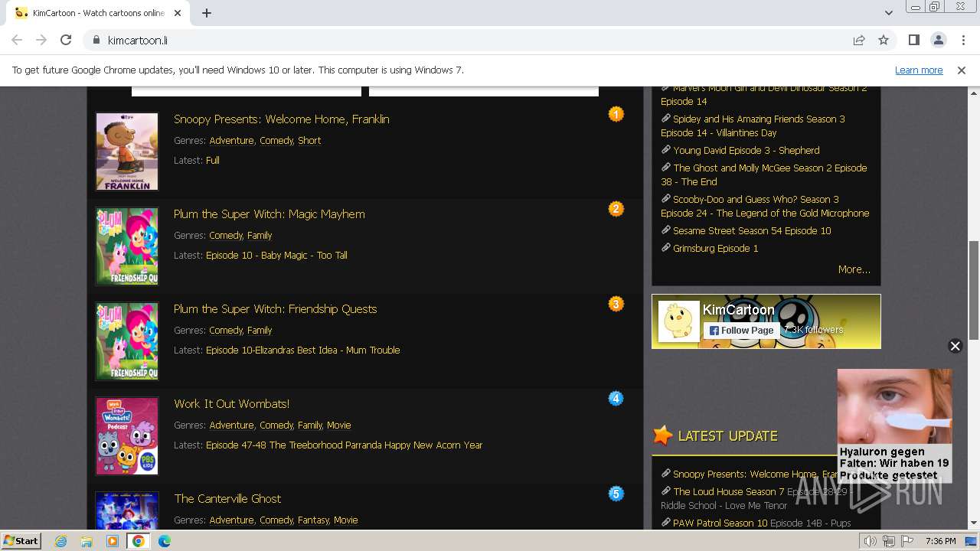
Task: Click the site lock icon
Action: point(96,40)
